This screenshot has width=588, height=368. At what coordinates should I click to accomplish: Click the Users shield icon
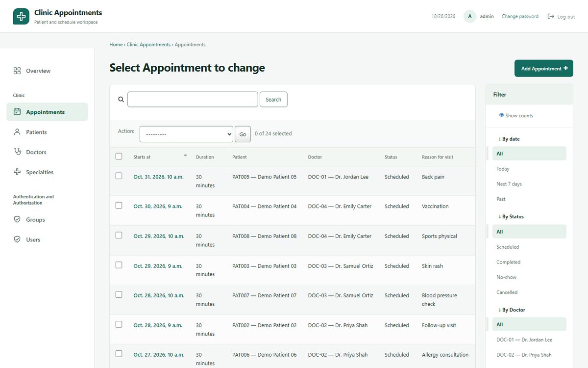pos(17,239)
